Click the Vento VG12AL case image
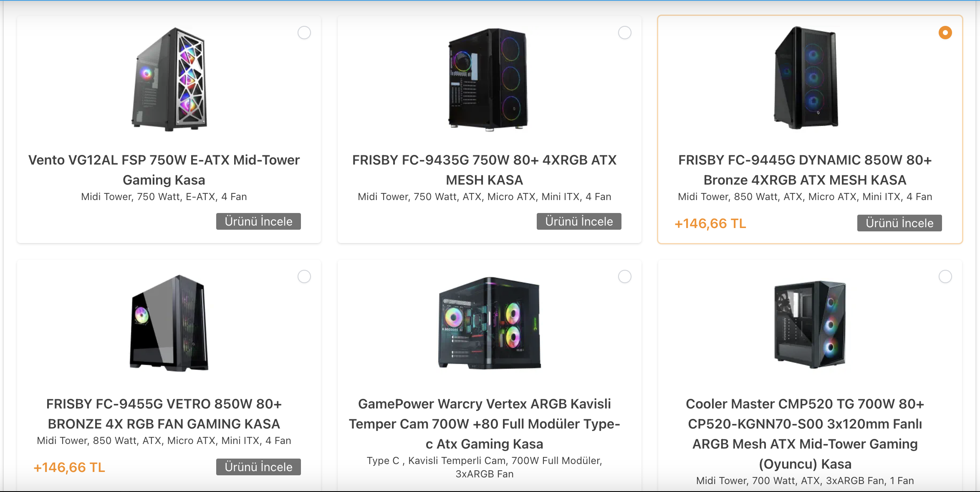 point(169,79)
